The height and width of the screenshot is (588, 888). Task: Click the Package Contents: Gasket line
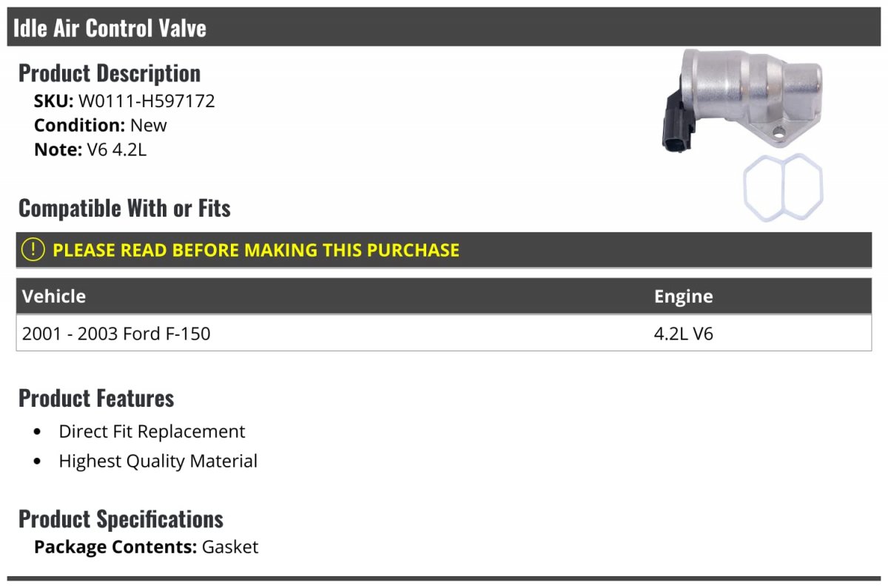(x=147, y=547)
